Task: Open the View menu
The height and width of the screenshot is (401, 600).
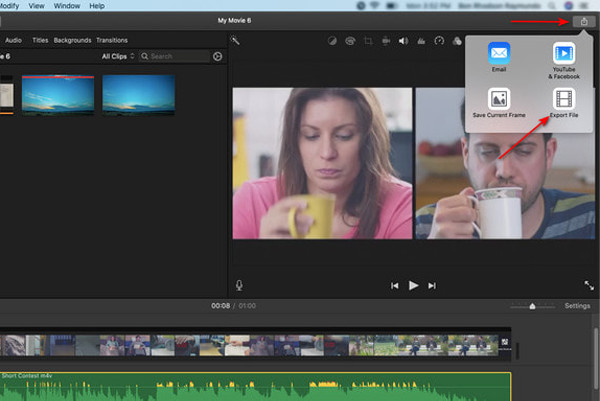Action: tap(36, 6)
